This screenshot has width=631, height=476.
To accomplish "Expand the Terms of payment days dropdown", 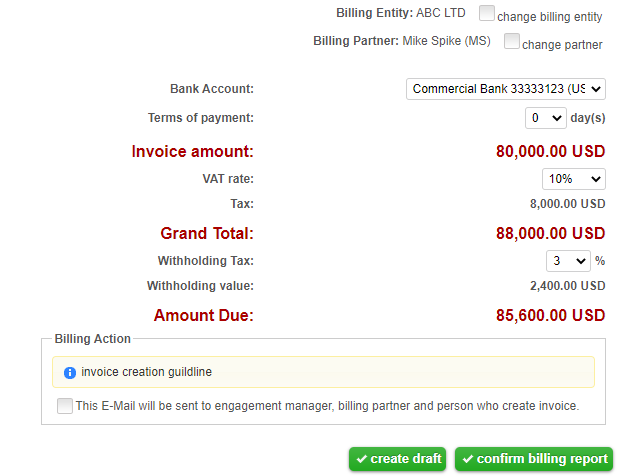I will pyautogui.click(x=546, y=118).
